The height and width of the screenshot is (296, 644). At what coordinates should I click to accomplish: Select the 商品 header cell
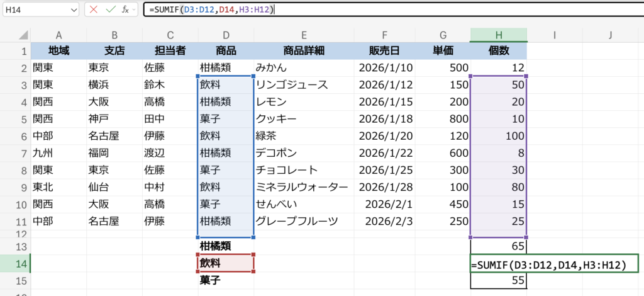(226, 51)
